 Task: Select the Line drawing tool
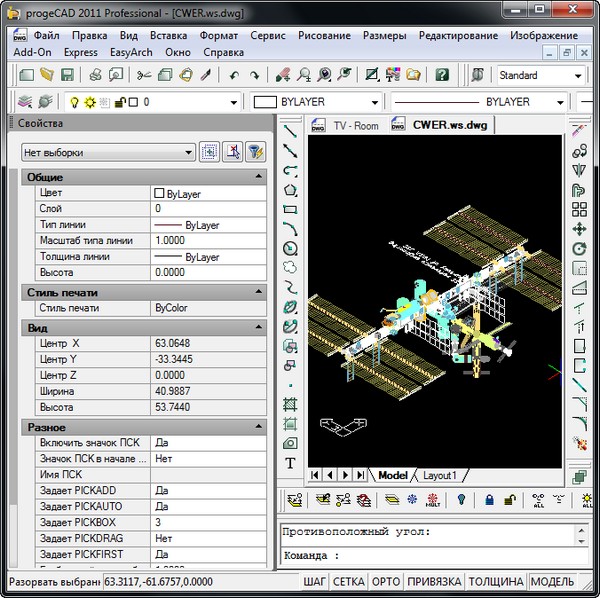290,131
